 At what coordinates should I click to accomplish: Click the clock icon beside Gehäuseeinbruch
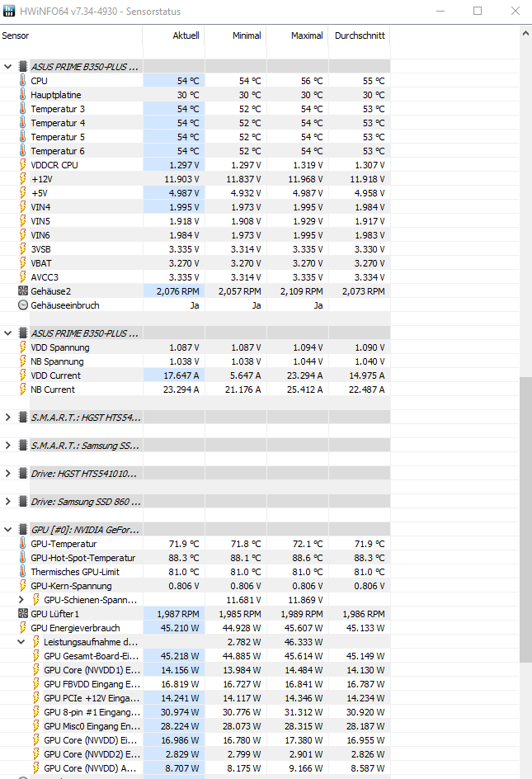23,305
